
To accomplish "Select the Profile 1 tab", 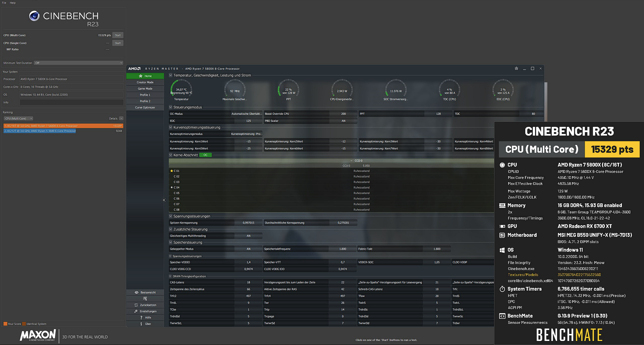I will [x=145, y=95].
